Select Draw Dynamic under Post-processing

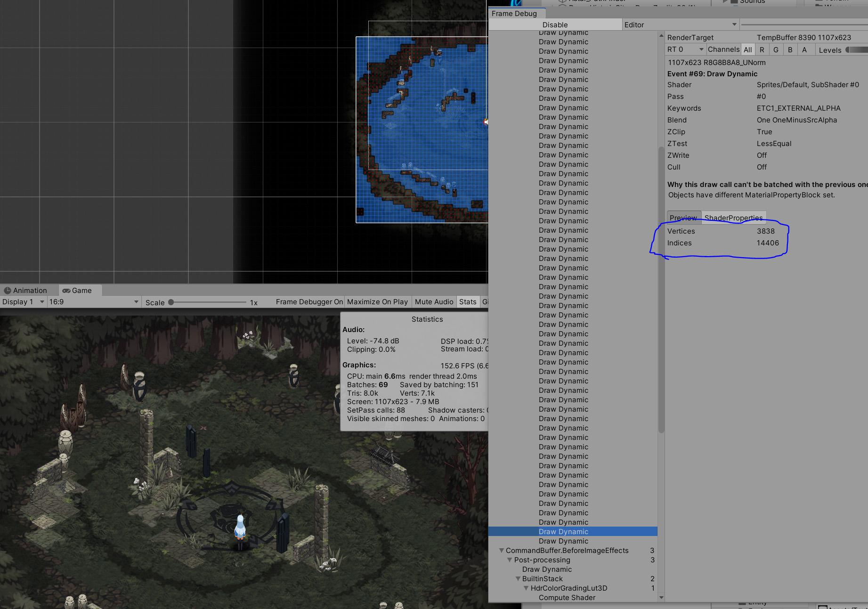click(x=547, y=569)
